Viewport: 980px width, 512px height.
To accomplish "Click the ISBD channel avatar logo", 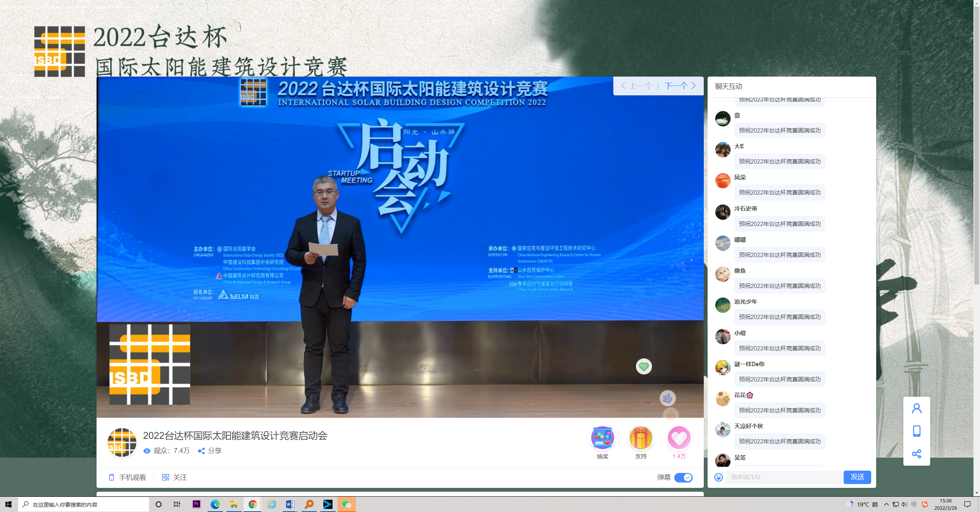I will (x=122, y=442).
